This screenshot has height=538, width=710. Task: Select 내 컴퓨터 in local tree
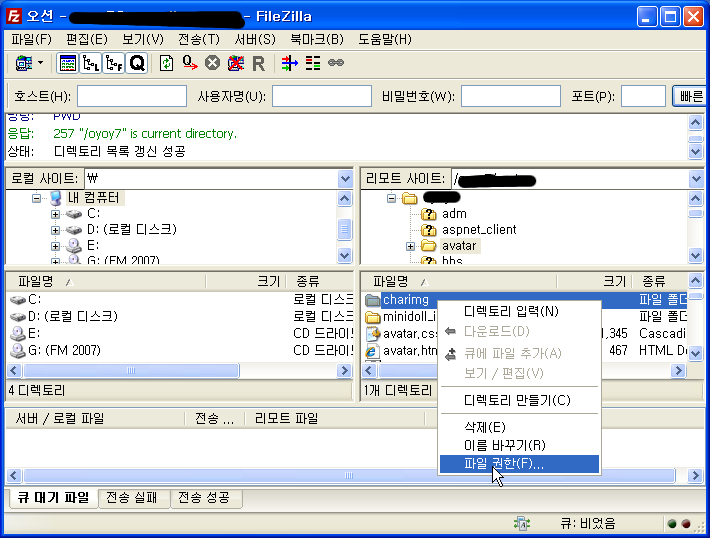click(94, 198)
